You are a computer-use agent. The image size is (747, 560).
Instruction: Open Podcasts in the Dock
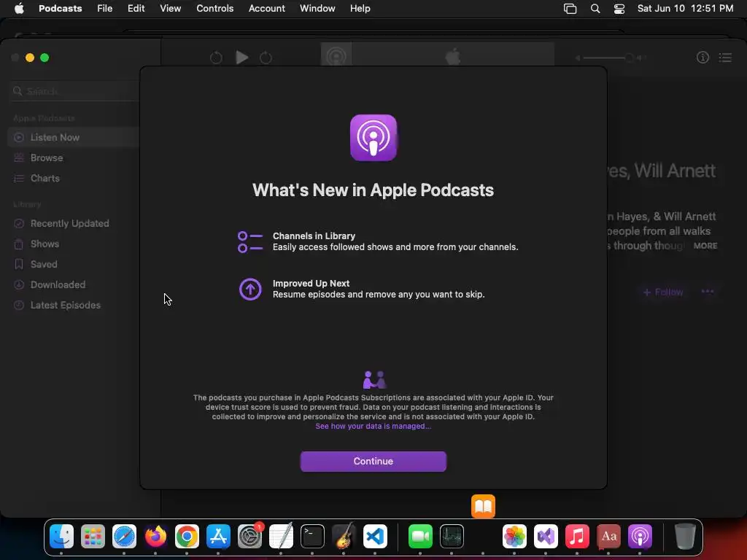click(640, 537)
